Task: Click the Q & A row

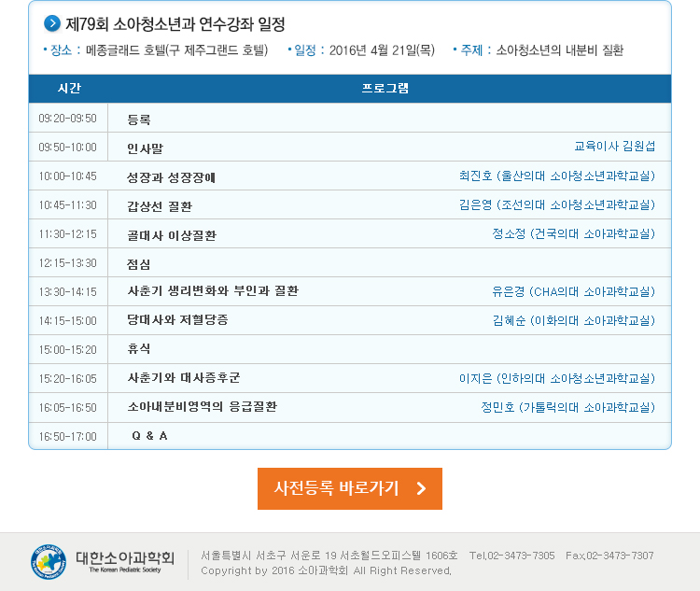Action: (149, 436)
